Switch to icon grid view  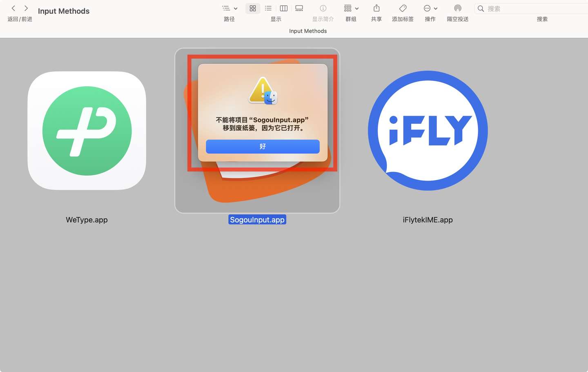[253, 8]
